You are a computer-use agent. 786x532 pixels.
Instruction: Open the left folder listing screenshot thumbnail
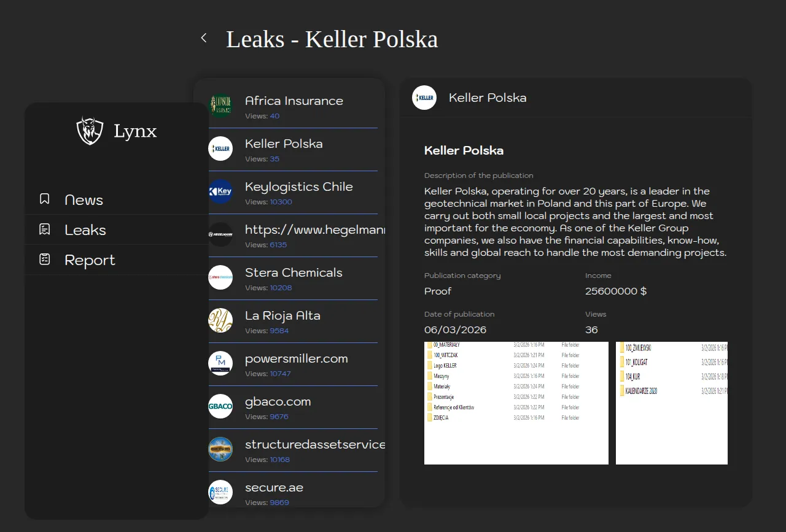coord(516,403)
